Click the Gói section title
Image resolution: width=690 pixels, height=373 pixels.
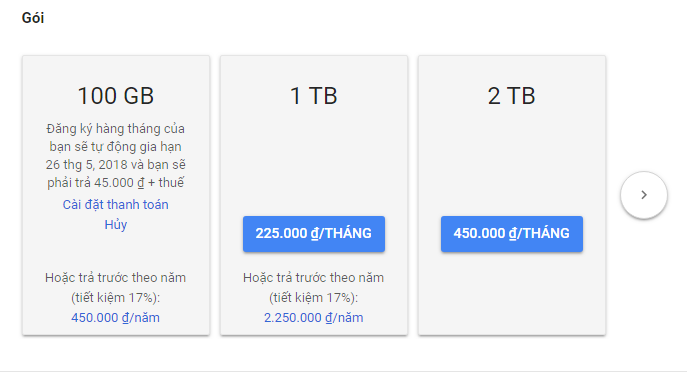click(x=33, y=18)
